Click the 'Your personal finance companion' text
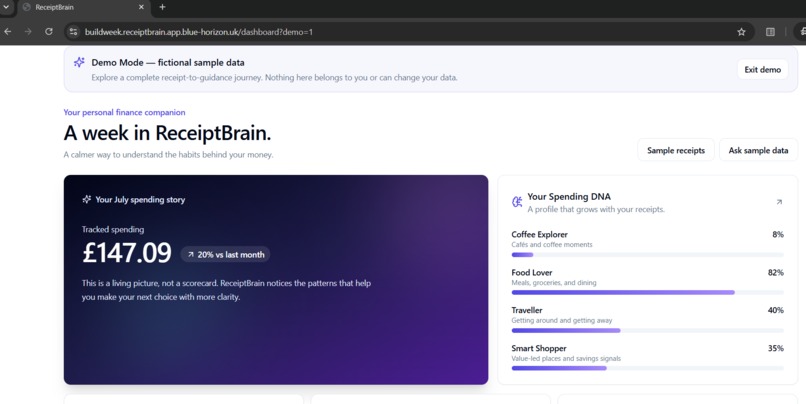The width and height of the screenshot is (806, 404). click(124, 112)
